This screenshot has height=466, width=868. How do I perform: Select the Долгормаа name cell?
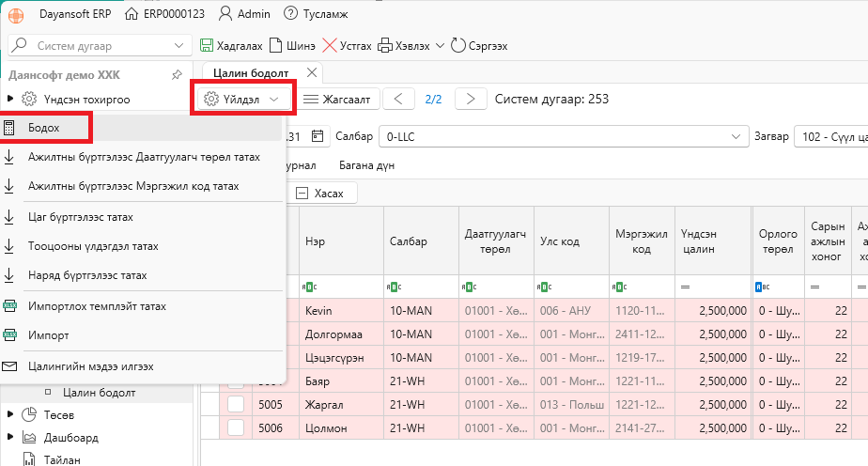point(341,334)
